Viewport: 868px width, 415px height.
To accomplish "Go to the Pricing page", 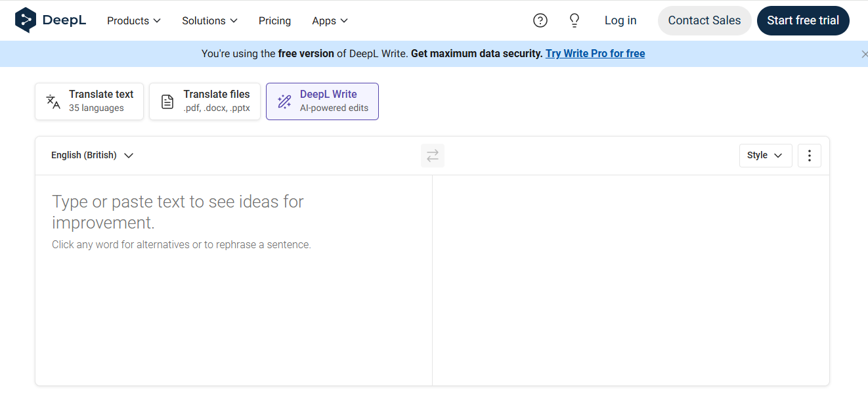I will pos(274,21).
